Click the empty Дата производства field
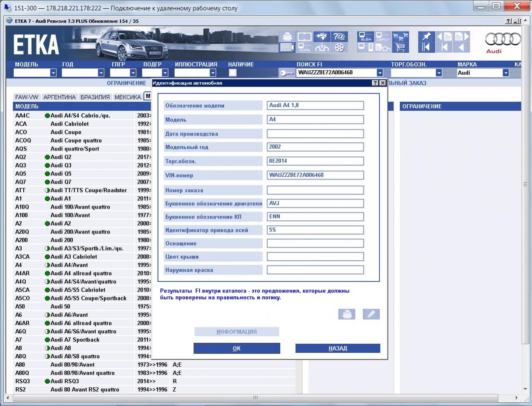Image resolution: width=532 pixels, height=406 pixels. pos(315,134)
